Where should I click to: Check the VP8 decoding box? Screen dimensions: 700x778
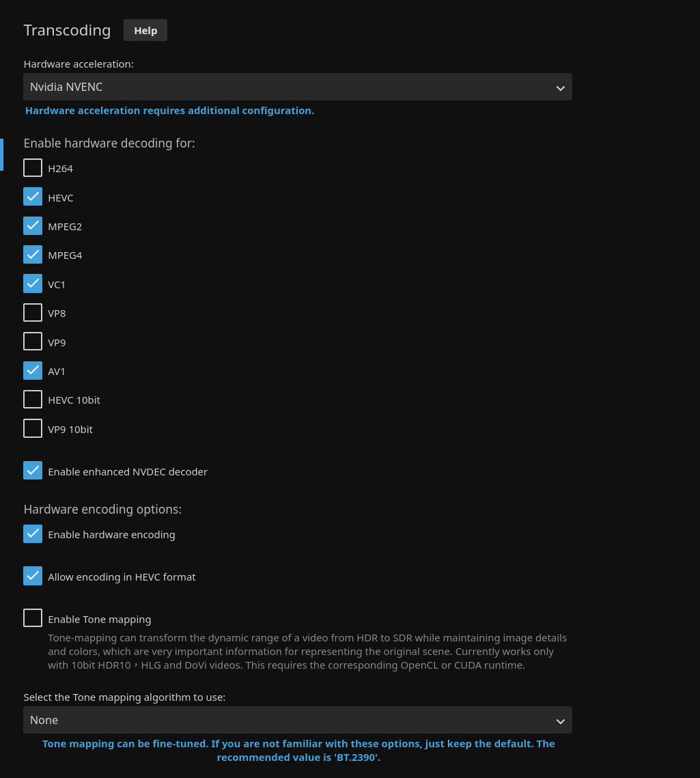33,313
